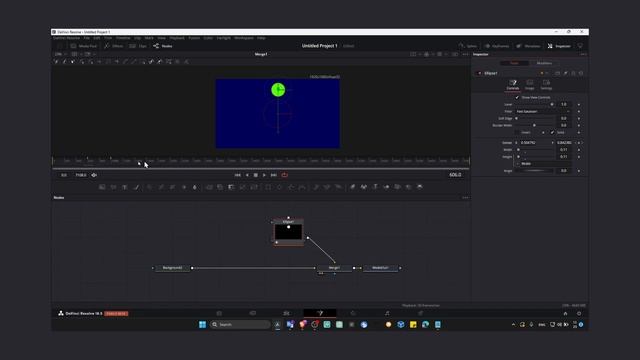The width and height of the screenshot is (640, 360).
Task: Adjust the Level slider
Action: (534, 104)
